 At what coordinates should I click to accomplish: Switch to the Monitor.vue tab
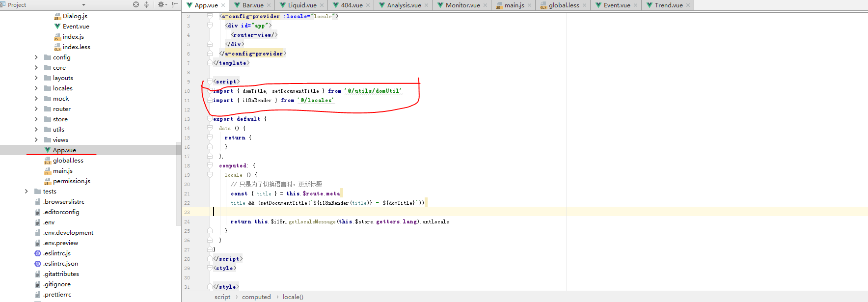point(462,5)
